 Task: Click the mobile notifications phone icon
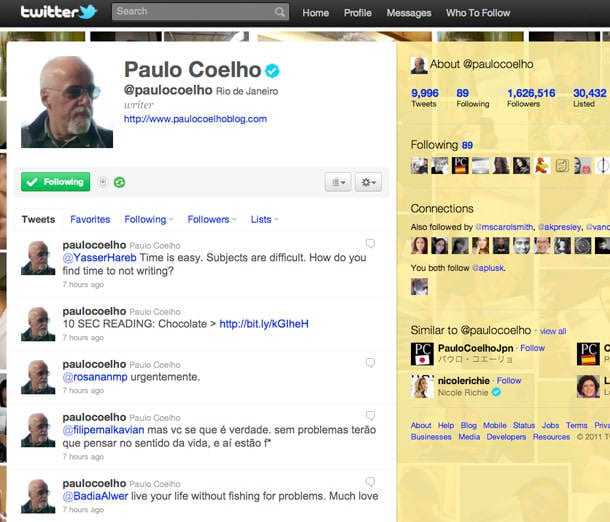[103, 182]
